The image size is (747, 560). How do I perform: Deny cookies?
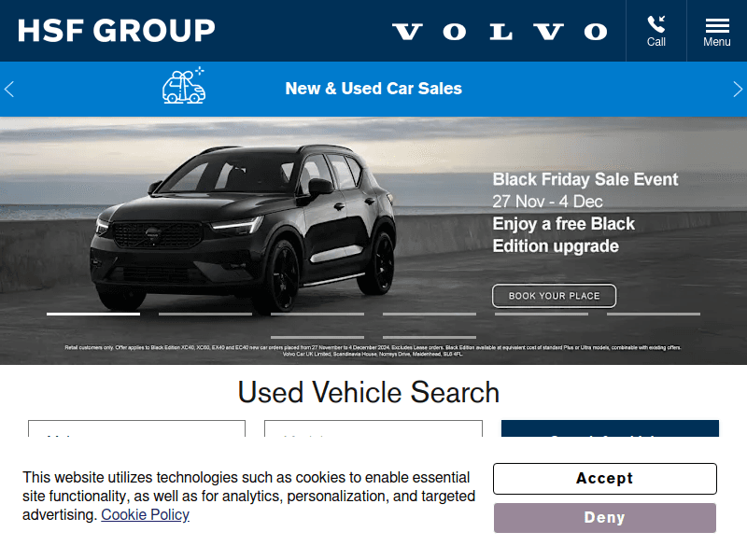click(x=605, y=518)
